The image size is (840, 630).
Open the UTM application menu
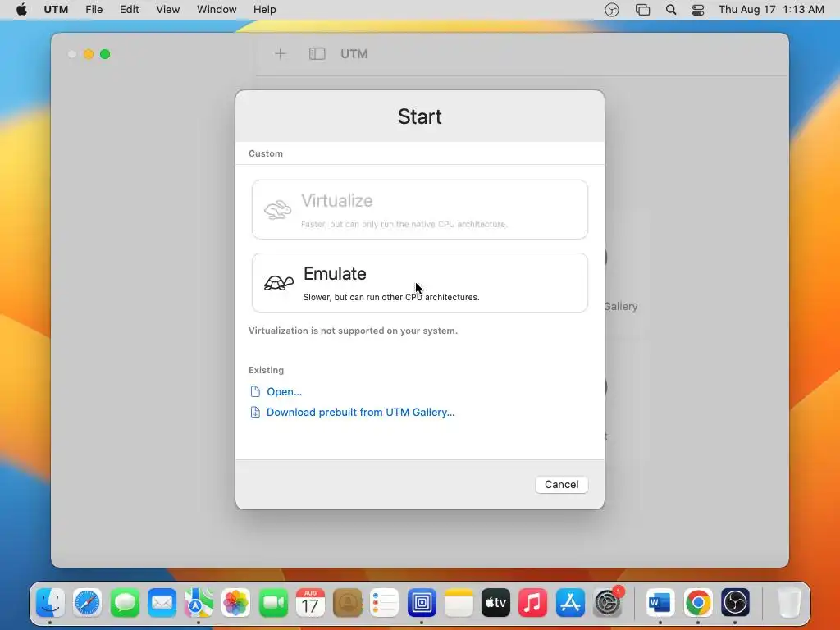coord(56,10)
